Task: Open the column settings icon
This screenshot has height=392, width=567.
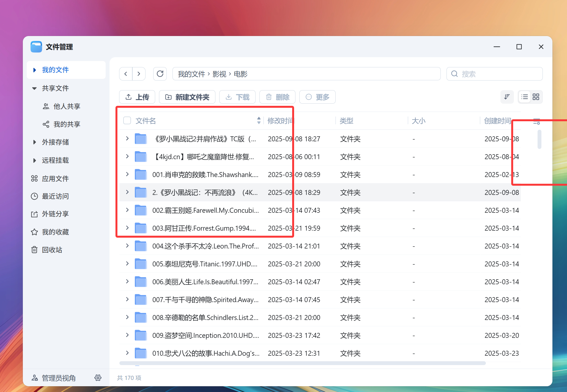Action: point(536,121)
